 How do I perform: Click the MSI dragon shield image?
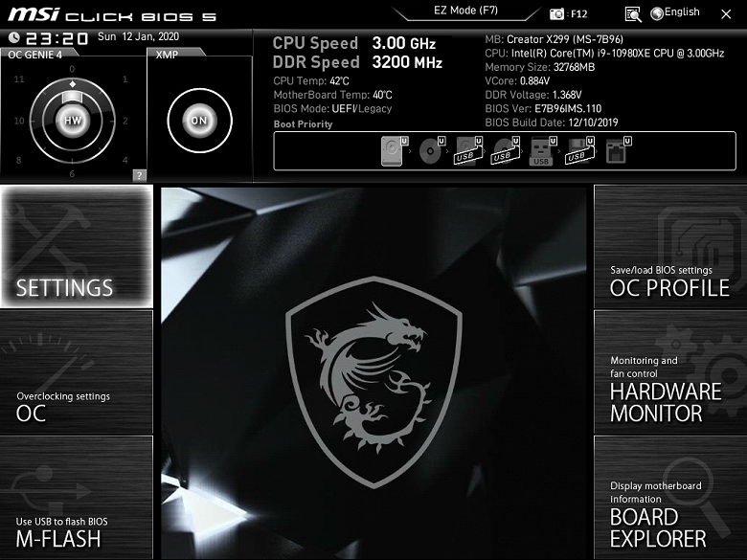coord(373,381)
